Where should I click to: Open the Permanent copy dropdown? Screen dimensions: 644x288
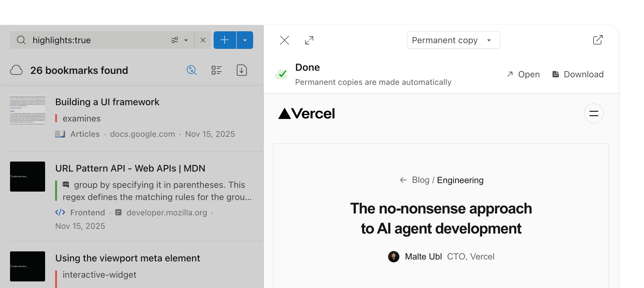(x=453, y=40)
